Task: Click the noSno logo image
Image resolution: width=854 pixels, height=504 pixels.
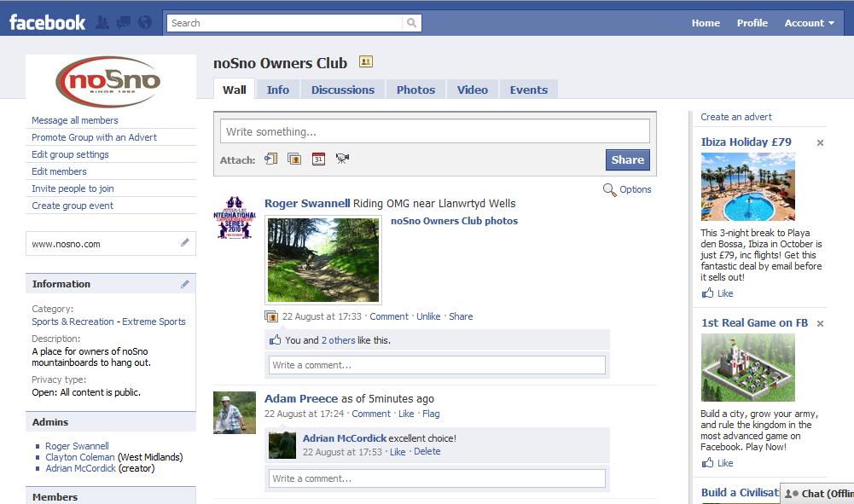Action: coord(107,82)
